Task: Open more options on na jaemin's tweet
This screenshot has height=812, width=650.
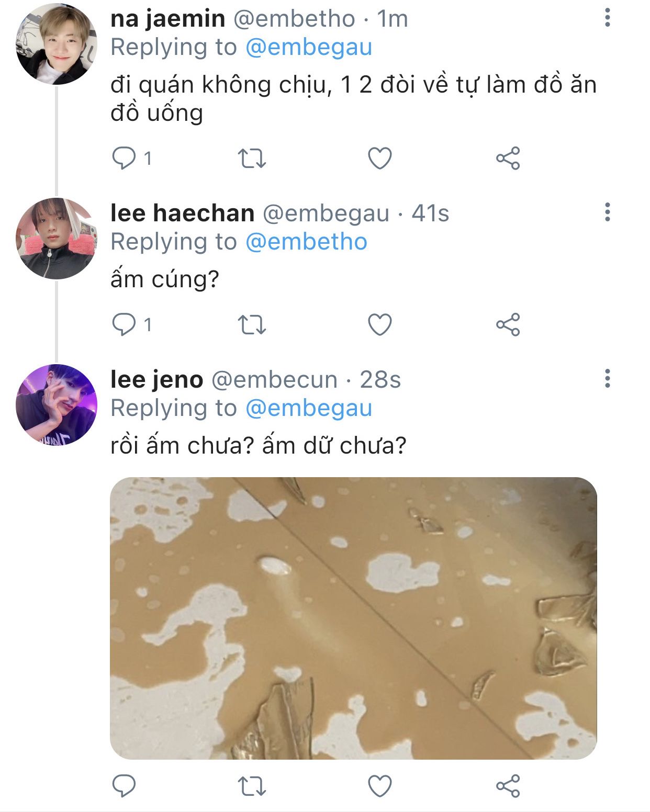Action: [607, 18]
